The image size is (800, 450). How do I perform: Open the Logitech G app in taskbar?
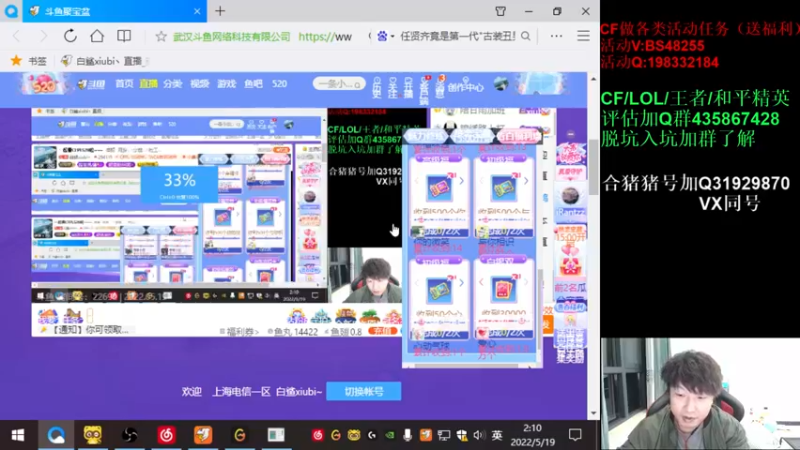click(239, 435)
